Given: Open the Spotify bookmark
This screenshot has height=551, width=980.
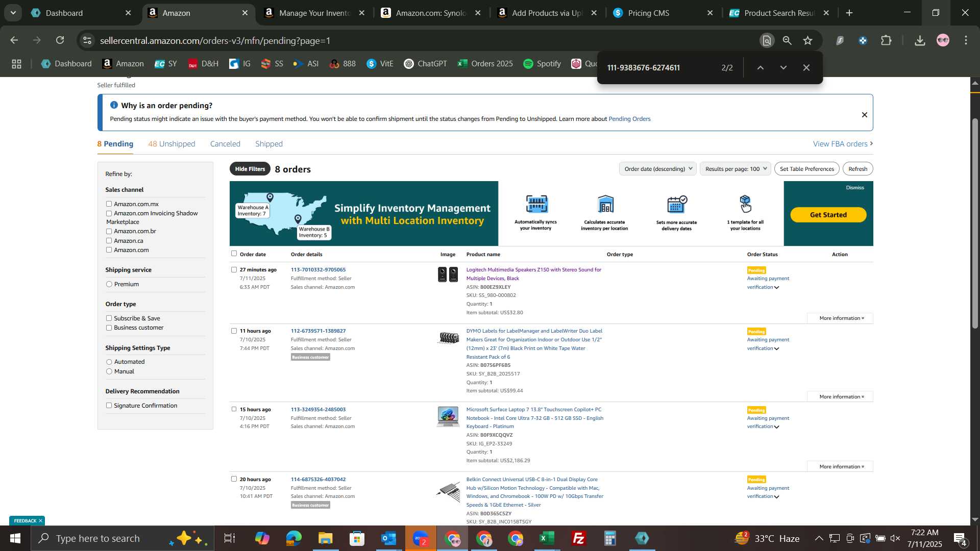Looking at the screenshot, I should coord(542,64).
